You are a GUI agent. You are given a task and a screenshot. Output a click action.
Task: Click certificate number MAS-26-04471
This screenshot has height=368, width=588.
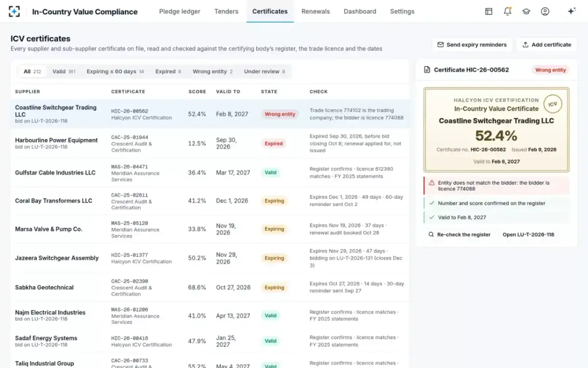pyautogui.click(x=129, y=167)
